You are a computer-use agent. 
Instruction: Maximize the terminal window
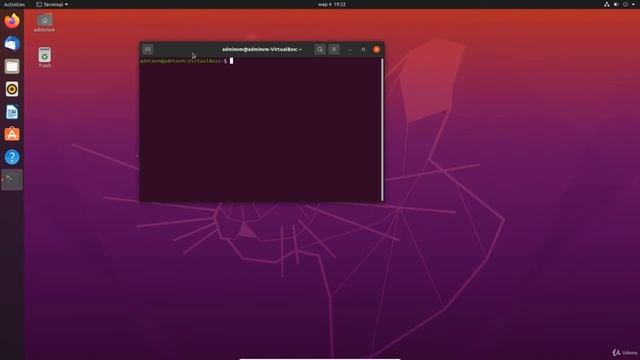(363, 49)
